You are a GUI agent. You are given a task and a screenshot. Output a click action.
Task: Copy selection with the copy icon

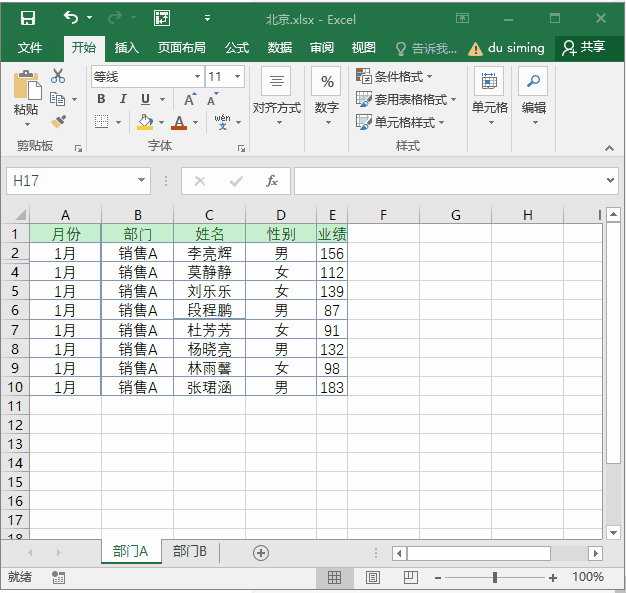pos(57,99)
